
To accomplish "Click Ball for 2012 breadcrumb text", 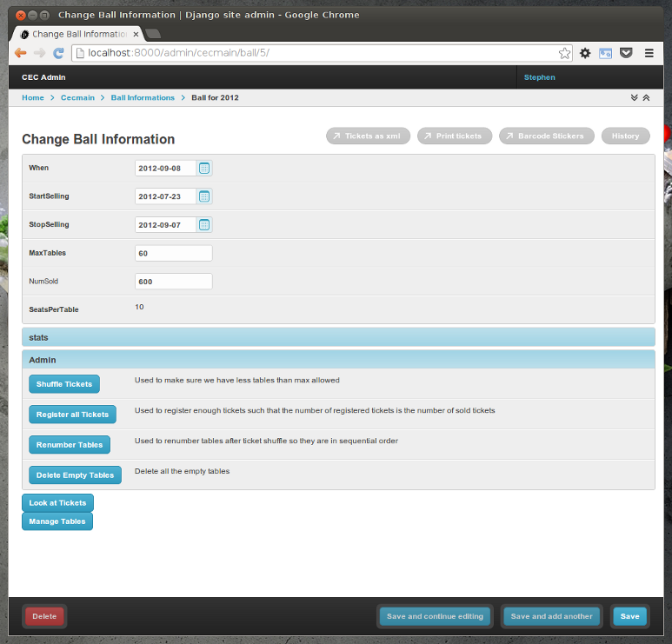I will [215, 97].
